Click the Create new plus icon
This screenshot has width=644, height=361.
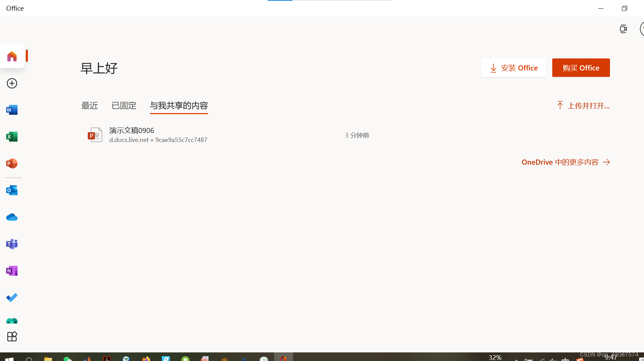click(x=12, y=83)
